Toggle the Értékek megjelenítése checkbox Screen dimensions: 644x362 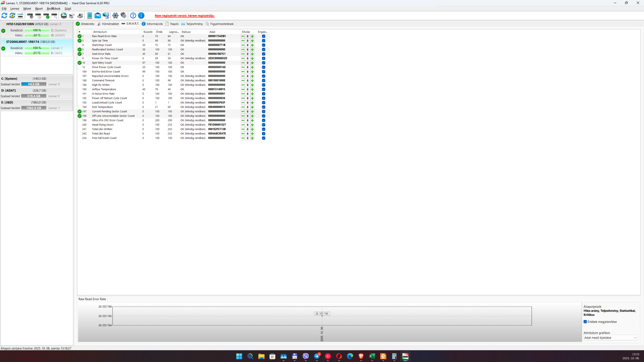[x=585, y=322]
